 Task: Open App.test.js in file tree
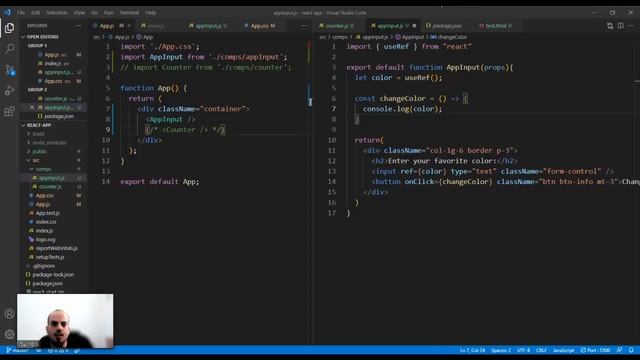[x=47, y=213]
